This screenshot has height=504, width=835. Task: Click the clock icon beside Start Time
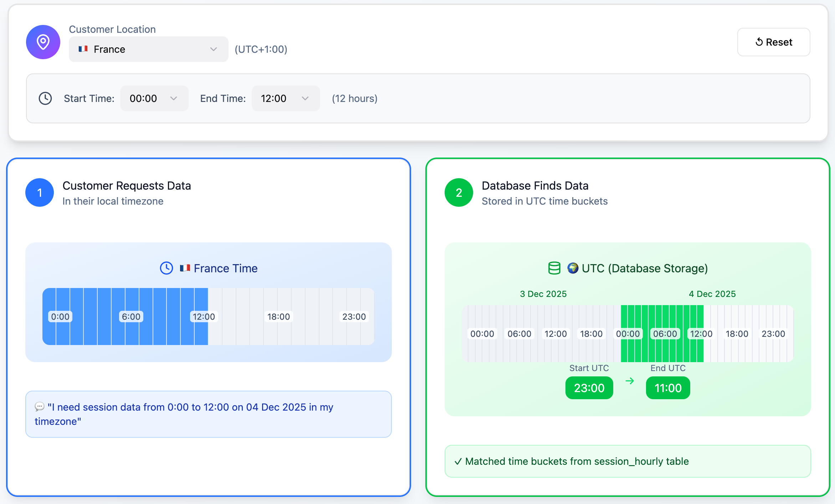pyautogui.click(x=45, y=98)
